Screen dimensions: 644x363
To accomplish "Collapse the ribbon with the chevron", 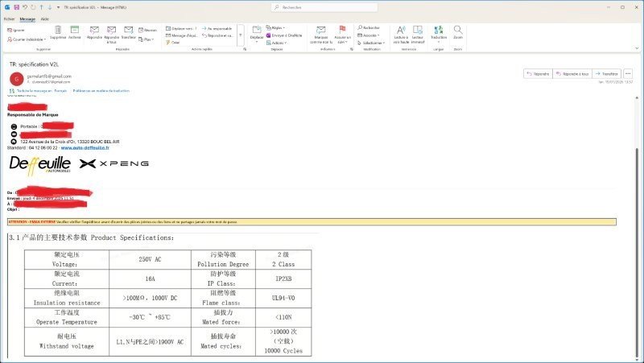I will 636,48.
